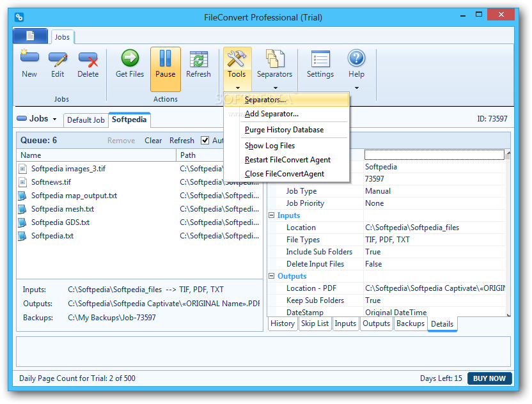The height and width of the screenshot is (404, 532).
Task: Select the Softpedia mesh.txt file name
Action: 63,209
